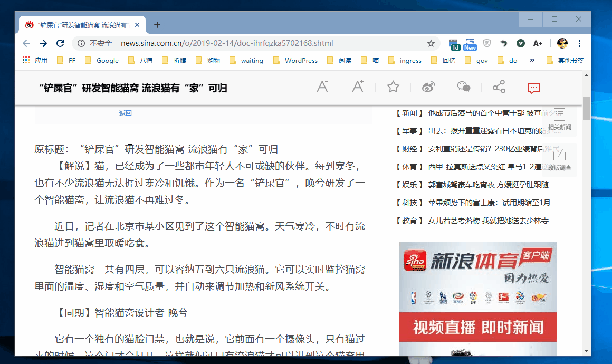Image resolution: width=612 pixels, height=364 pixels.
Task: Open the 新浪体育 advertisement banner
Action: 477,295
